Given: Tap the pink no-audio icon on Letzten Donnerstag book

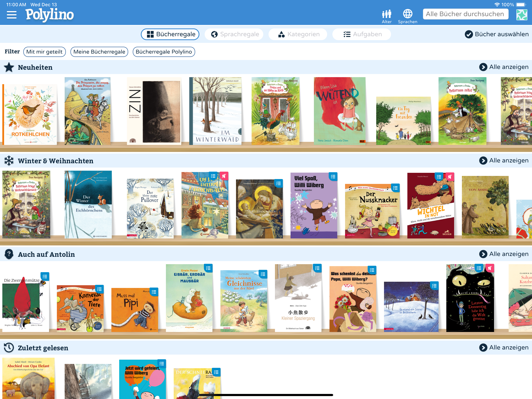Looking at the screenshot, I should (x=490, y=268).
